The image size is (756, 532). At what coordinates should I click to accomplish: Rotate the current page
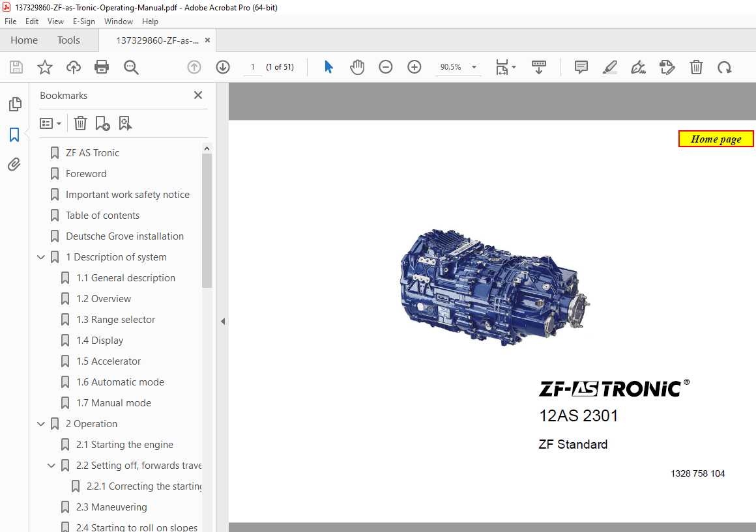click(724, 67)
